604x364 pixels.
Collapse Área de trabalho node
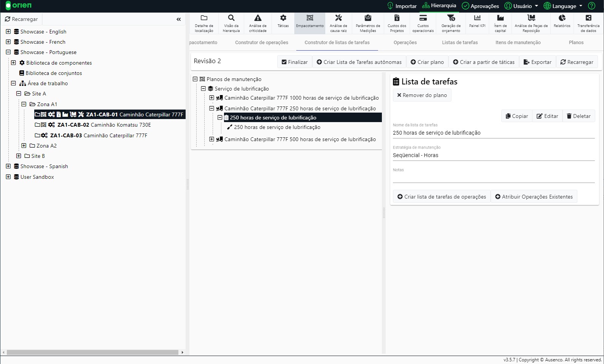[13, 83]
